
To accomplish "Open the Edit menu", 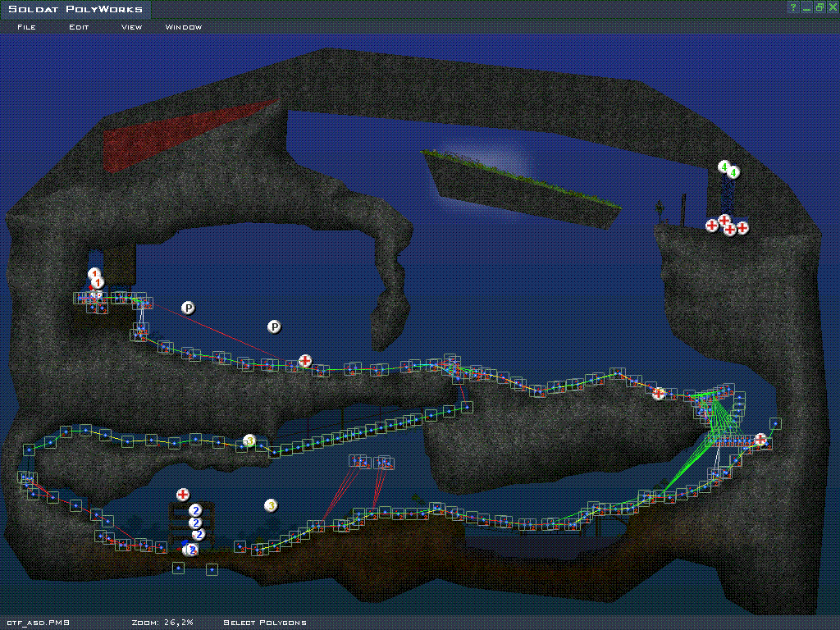I will (79, 27).
